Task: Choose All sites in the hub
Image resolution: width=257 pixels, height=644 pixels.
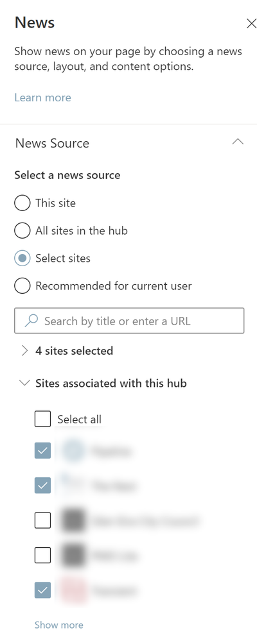Action: (22, 231)
